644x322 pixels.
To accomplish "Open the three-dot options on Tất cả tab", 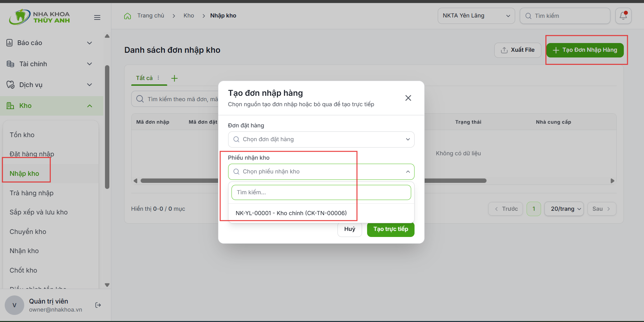I will tap(158, 78).
